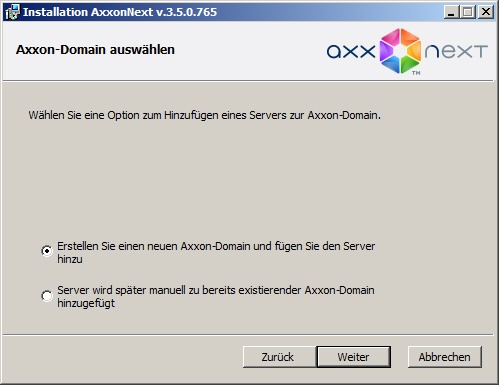Close the AxxonNext installation dialog
The image size is (499, 385).
click(486, 12)
